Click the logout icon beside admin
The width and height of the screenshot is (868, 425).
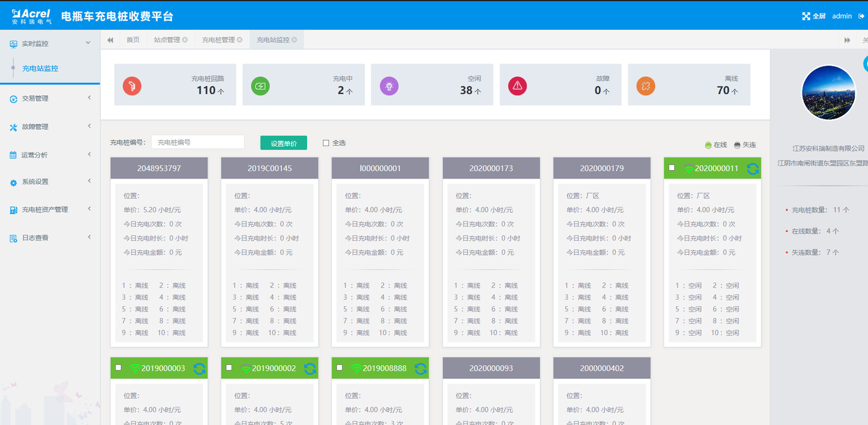coord(861,16)
